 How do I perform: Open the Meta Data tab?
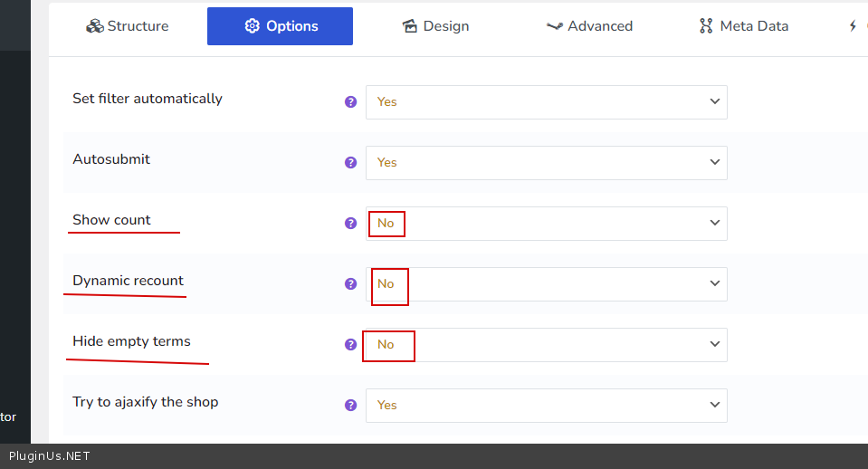pos(743,26)
